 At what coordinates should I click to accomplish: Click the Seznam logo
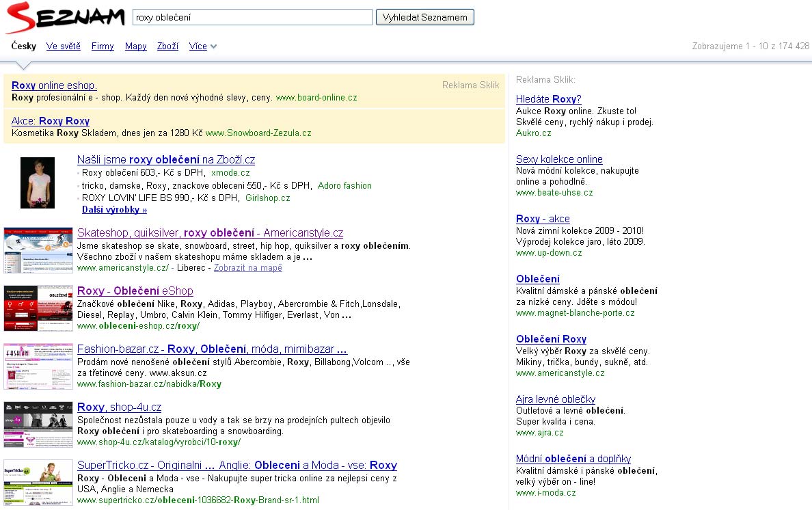[66, 17]
